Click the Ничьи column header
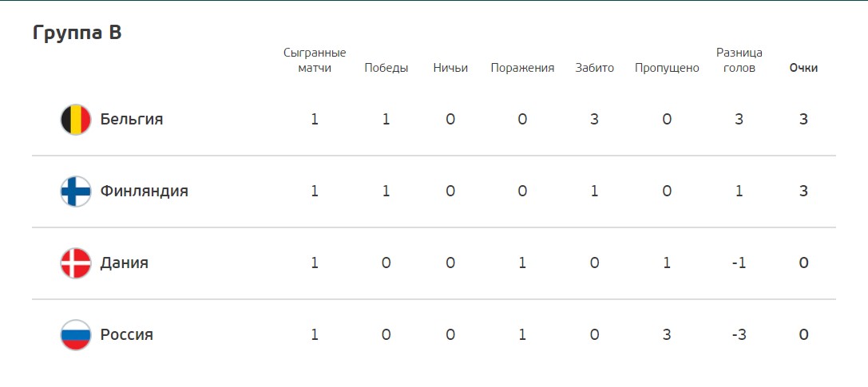Image resolution: width=868 pixels, height=387 pixels. [x=450, y=68]
